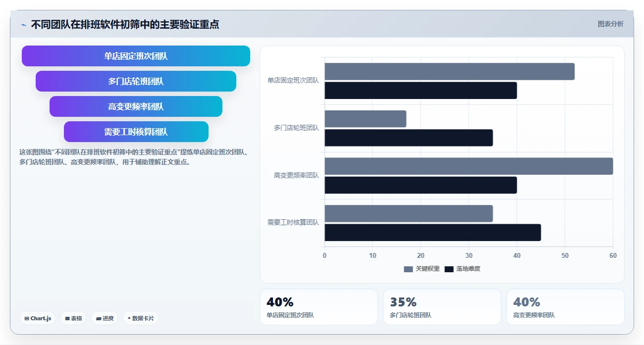The image size is (644, 345).
Task: Click the 多门店轮班团队 chart axis label
Action: tap(296, 128)
